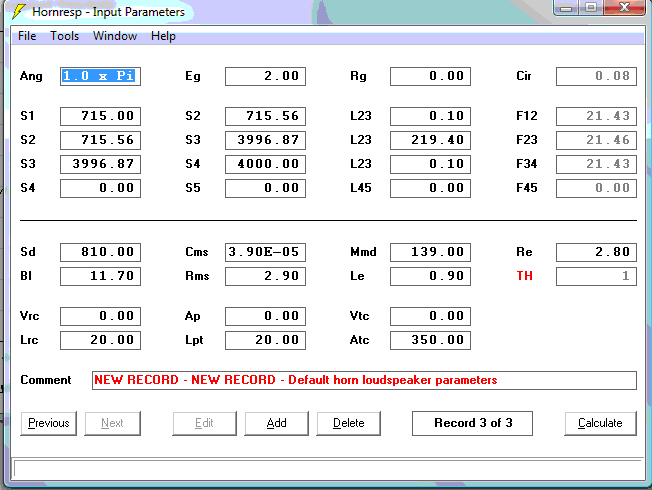Click the F23 field showing 21.46
Image resolution: width=652 pixels, height=490 pixels.
[596, 140]
